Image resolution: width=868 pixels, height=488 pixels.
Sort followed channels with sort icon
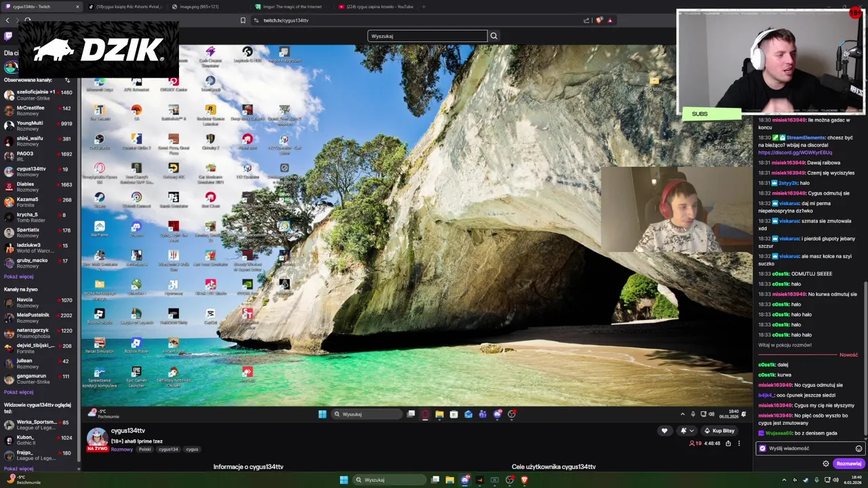(67, 80)
